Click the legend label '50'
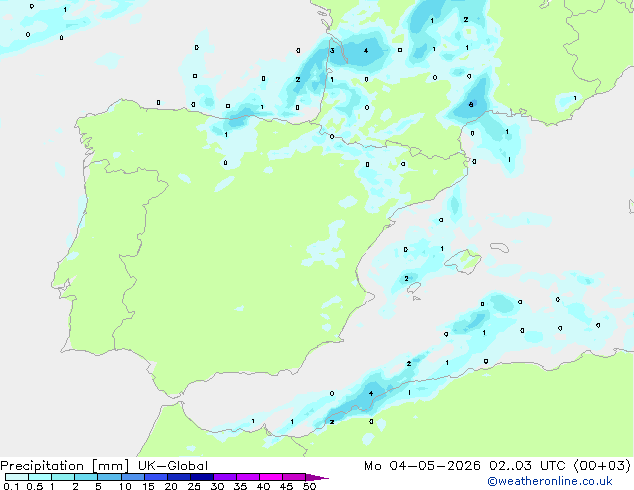The image size is (634, 490). coord(309,486)
